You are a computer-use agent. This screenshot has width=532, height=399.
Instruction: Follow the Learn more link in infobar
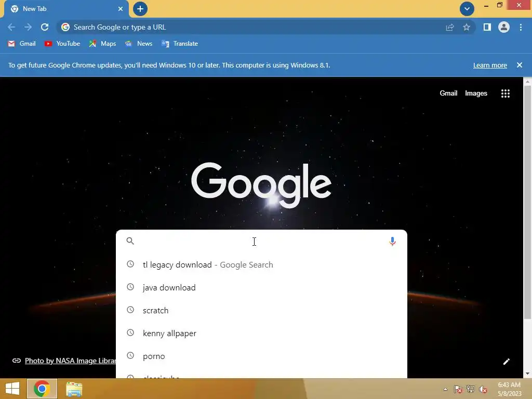pos(490,65)
